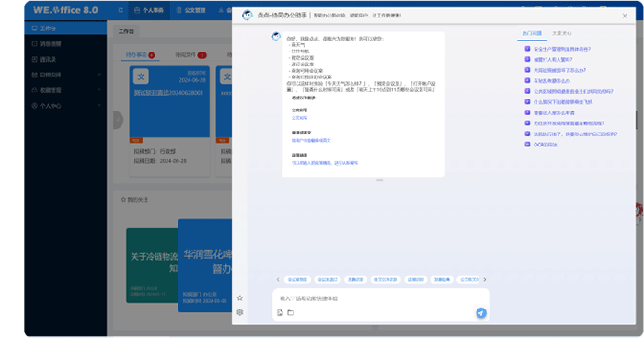
Task: Focus the chat message input field
Action: [381, 298]
